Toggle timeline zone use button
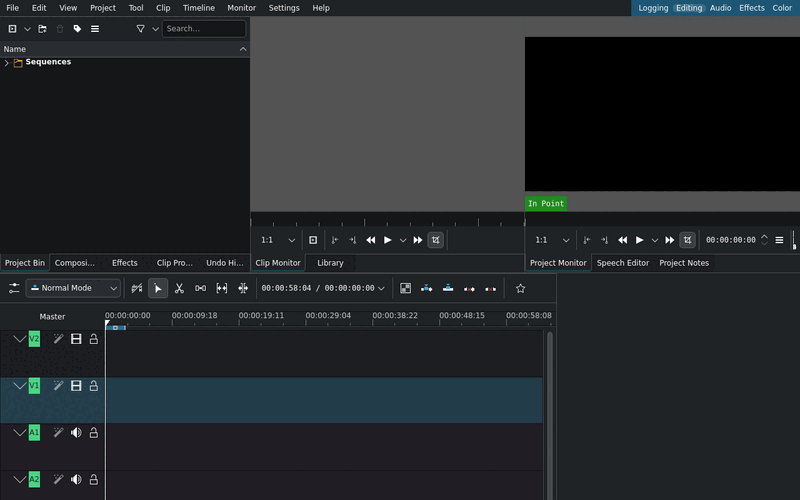The image size is (800, 500). (137, 288)
